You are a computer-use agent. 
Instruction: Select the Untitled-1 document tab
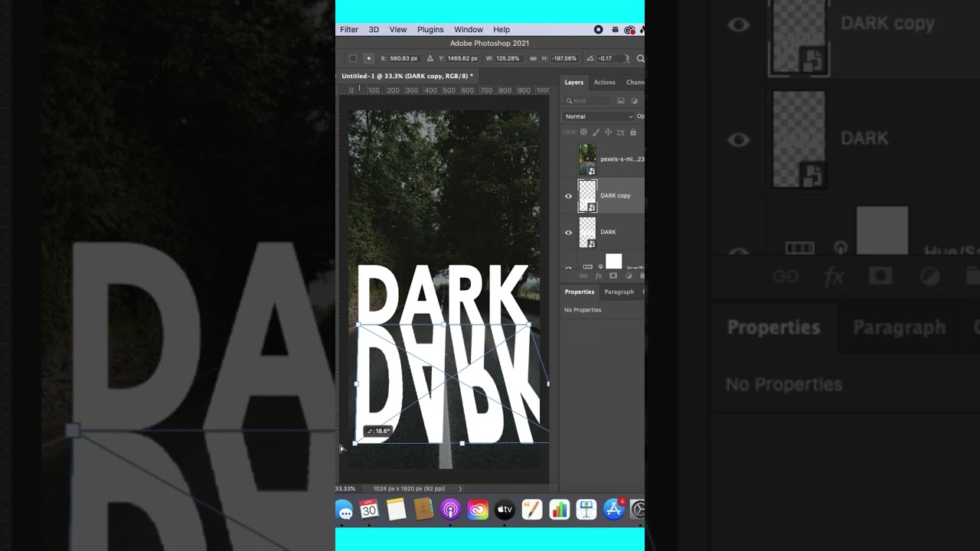tap(407, 76)
